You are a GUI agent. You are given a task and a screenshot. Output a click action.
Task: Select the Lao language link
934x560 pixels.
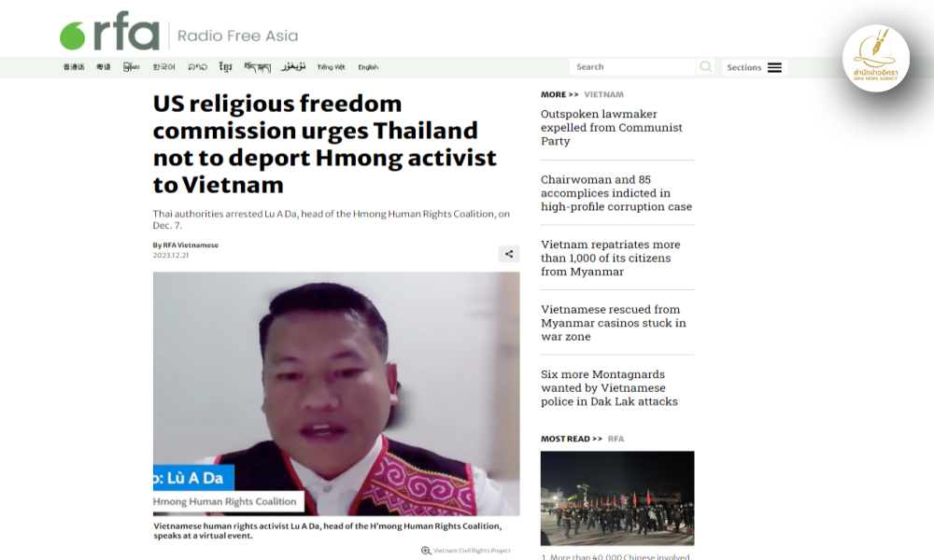pos(197,67)
